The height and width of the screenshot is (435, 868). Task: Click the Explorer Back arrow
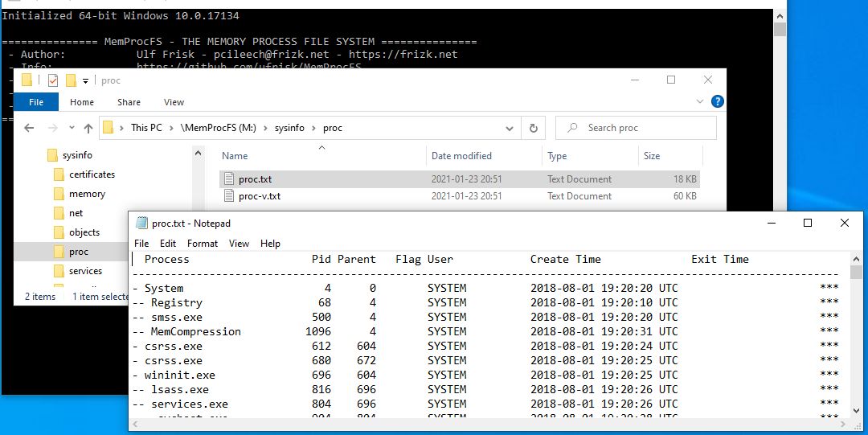tap(29, 128)
